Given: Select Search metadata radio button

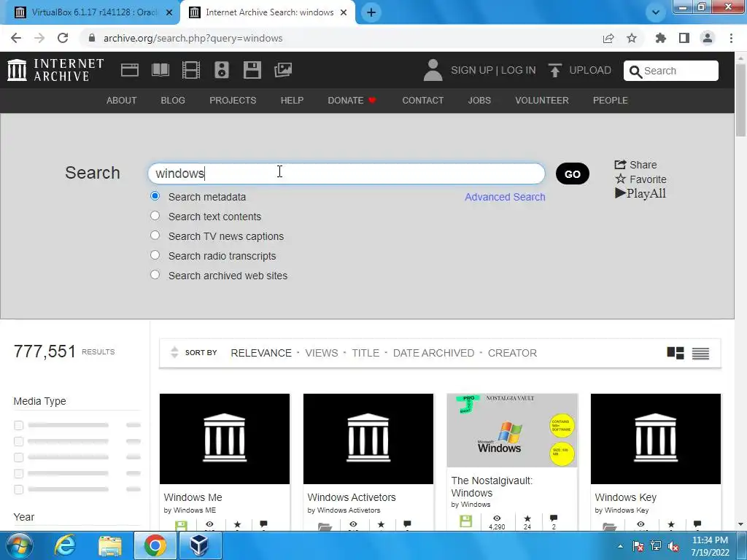Looking at the screenshot, I should pos(155,196).
